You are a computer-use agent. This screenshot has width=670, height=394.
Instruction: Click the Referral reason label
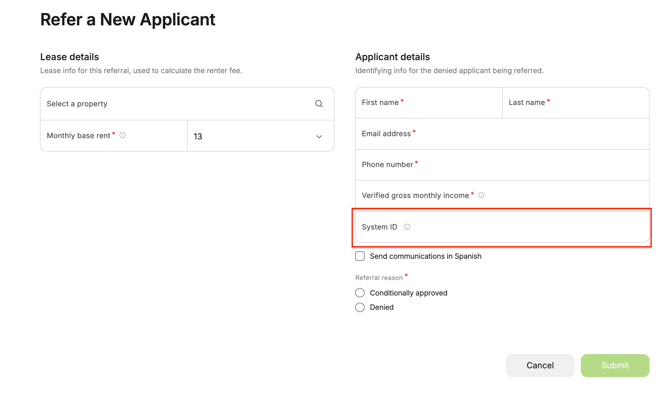(379, 278)
